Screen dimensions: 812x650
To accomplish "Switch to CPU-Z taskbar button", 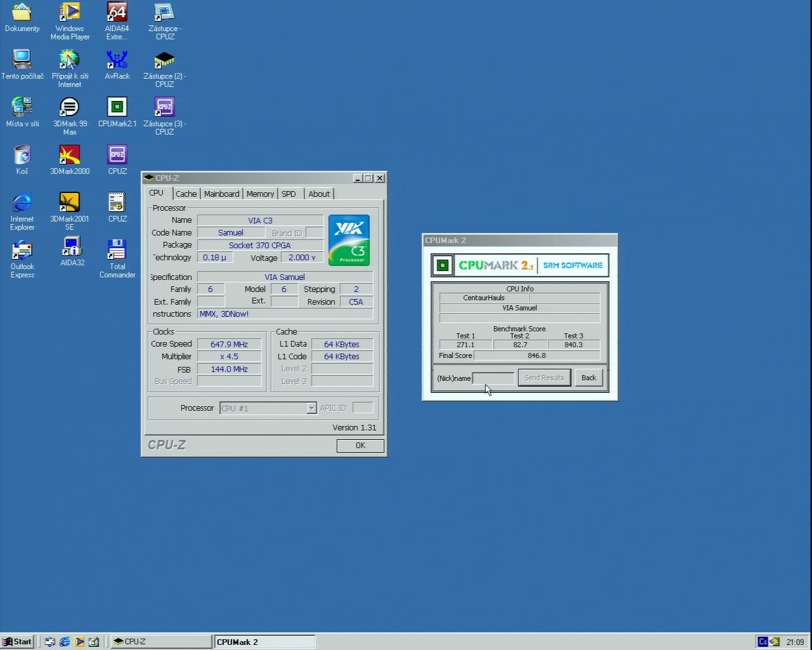I will click(x=161, y=642).
